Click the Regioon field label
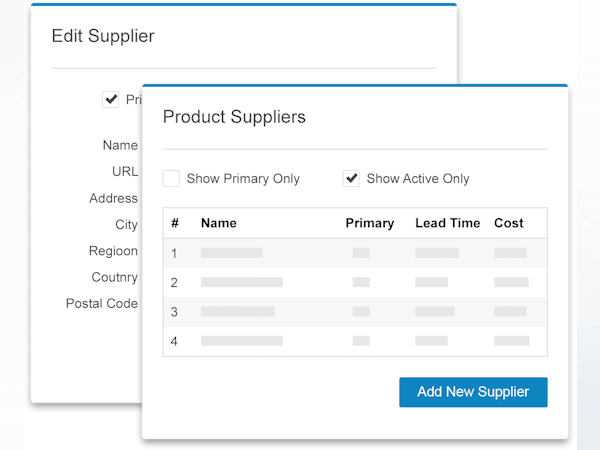Viewport: 600px width, 450px height. click(x=113, y=251)
